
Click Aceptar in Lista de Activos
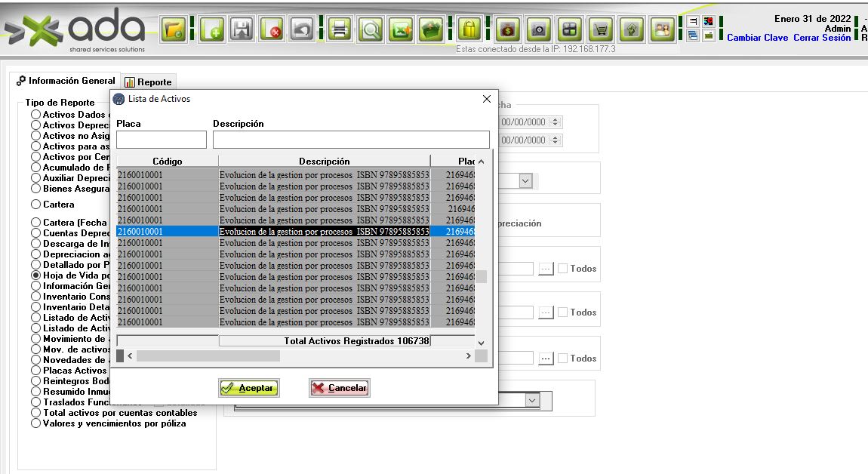point(249,388)
